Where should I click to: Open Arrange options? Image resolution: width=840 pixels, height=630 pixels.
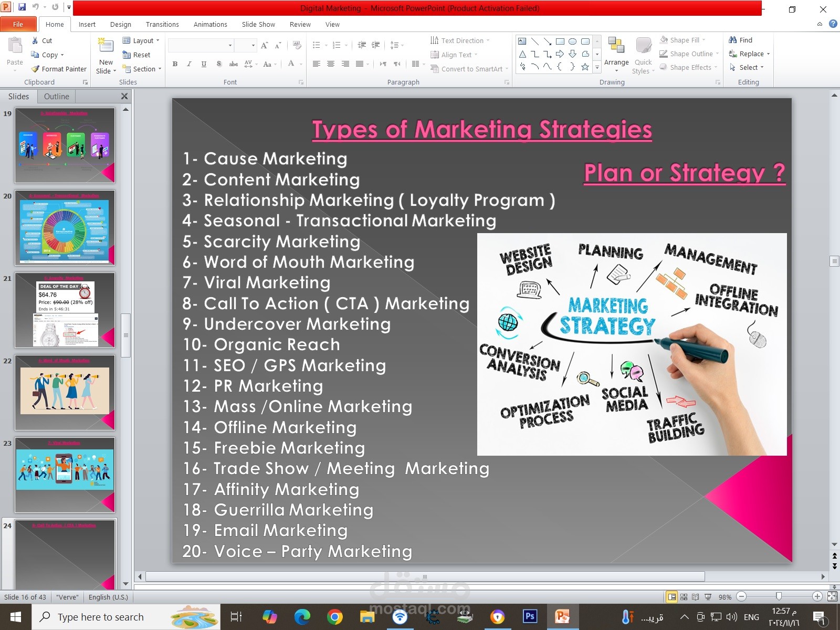(x=616, y=55)
